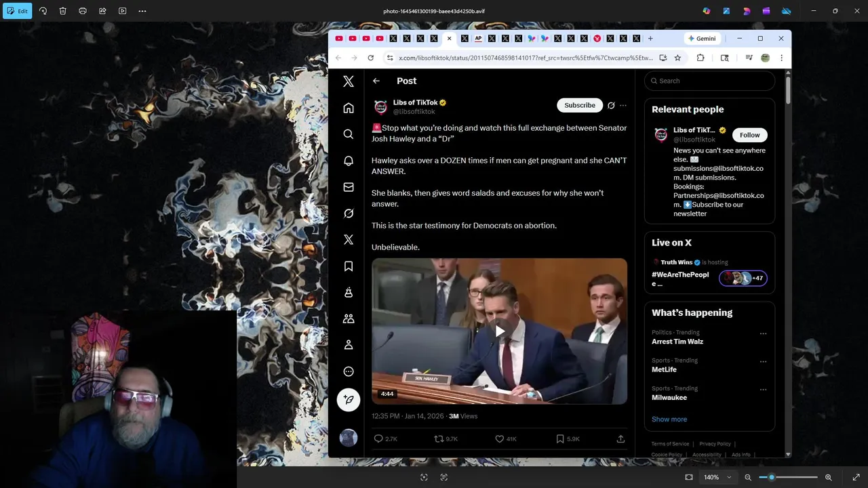Click the X logo in the sidebar
The width and height of the screenshot is (868, 488).
pyautogui.click(x=349, y=81)
